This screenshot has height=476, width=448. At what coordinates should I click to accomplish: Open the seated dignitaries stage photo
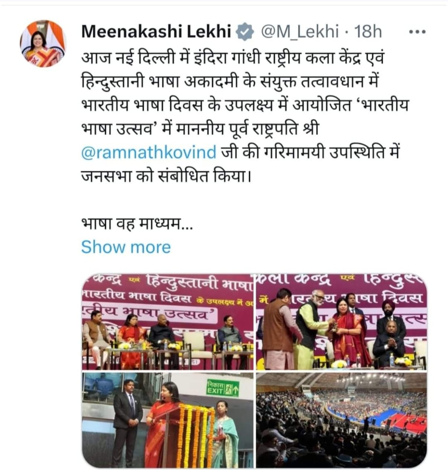pos(168,322)
